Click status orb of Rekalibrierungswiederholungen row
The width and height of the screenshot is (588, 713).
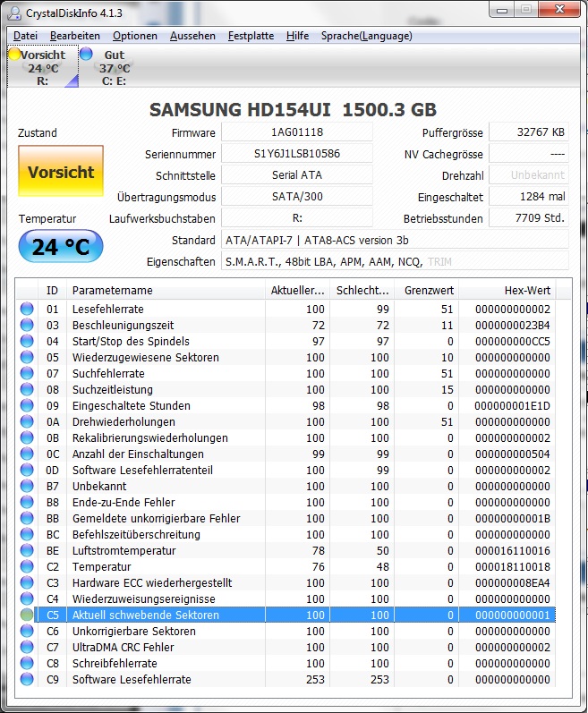(27, 437)
